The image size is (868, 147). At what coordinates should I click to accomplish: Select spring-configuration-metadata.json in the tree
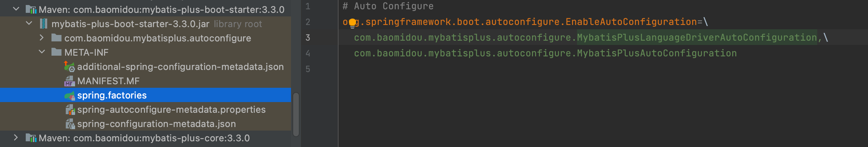click(x=157, y=124)
